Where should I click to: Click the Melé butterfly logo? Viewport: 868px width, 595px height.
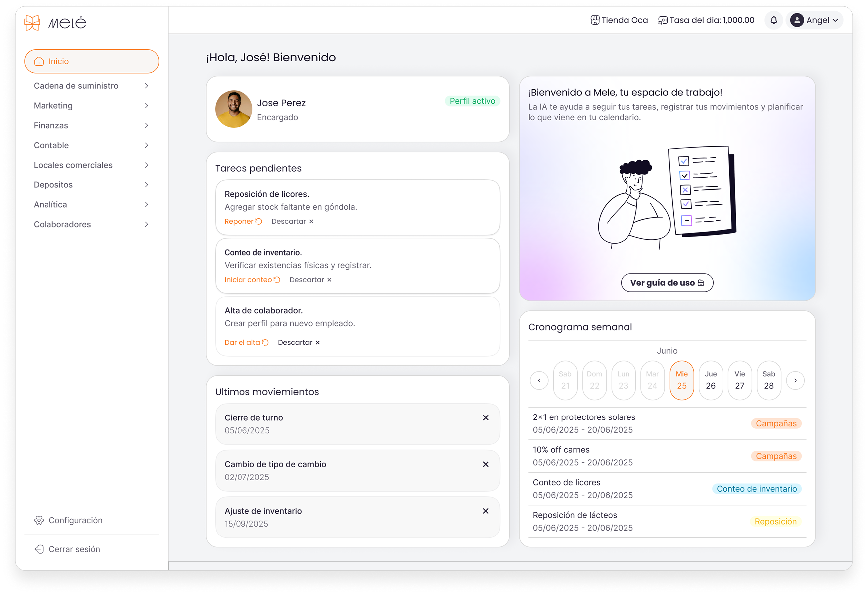coord(32,23)
